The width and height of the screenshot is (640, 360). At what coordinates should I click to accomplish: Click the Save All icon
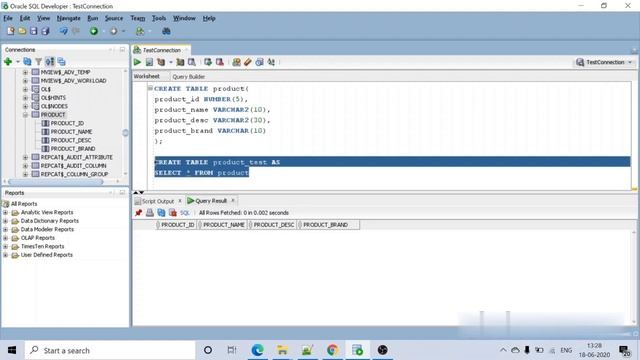click(x=45, y=31)
